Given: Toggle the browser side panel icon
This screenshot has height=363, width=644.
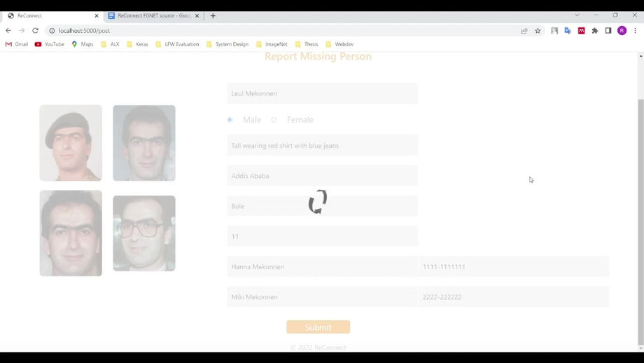Looking at the screenshot, I should (x=608, y=31).
